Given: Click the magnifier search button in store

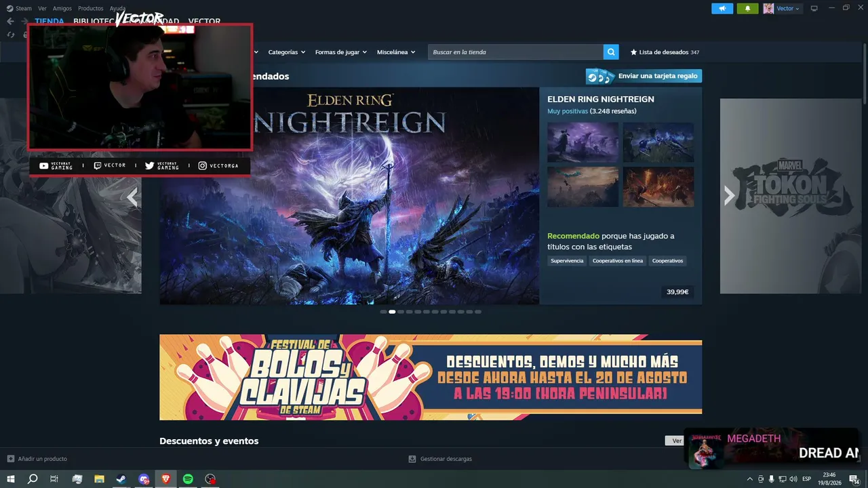Looking at the screenshot, I should (x=612, y=52).
